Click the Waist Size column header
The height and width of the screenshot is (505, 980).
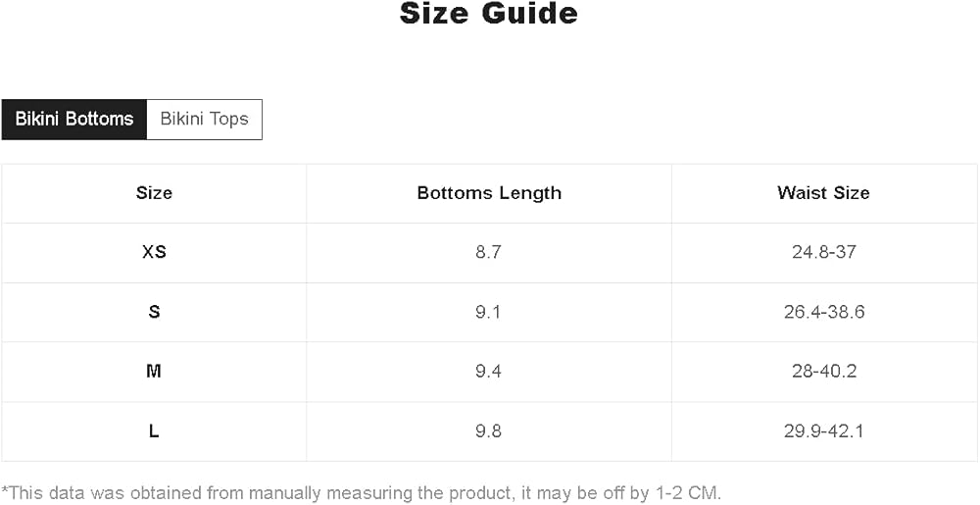tap(823, 193)
